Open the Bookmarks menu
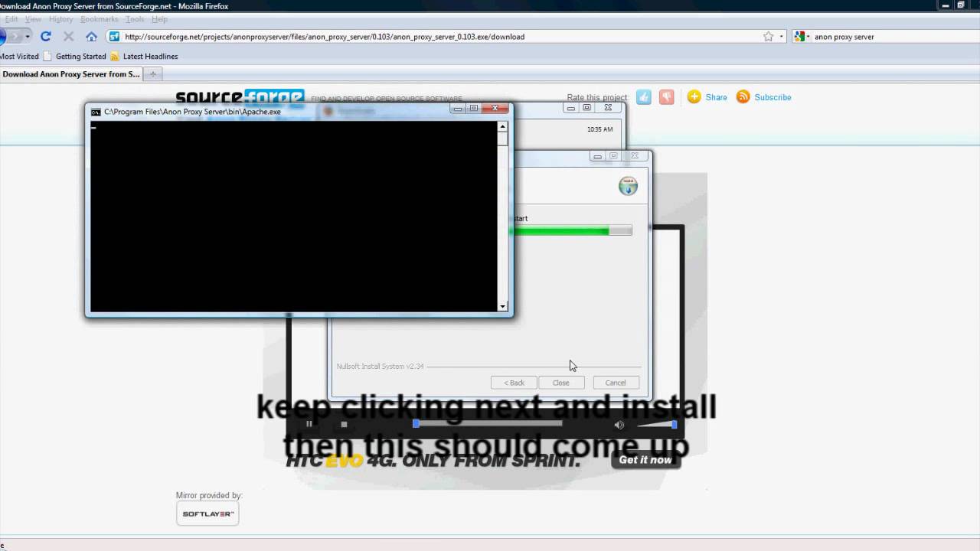This screenshot has height=551, width=980. point(100,19)
